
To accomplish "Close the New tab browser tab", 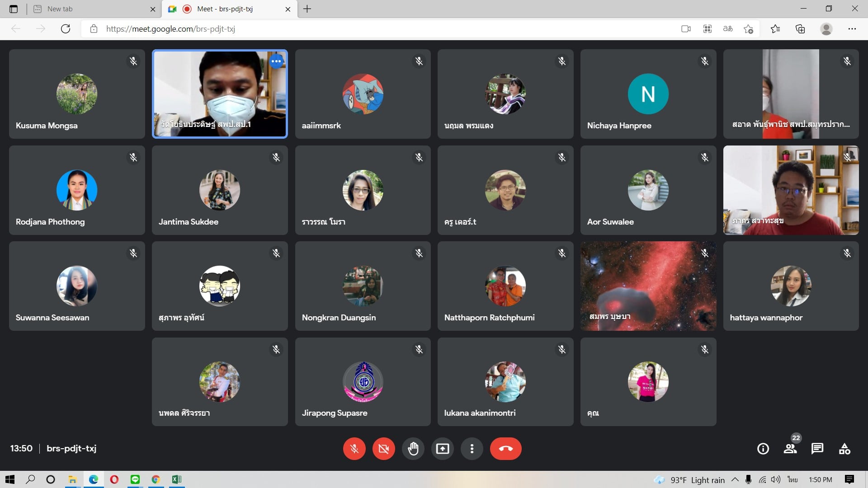I will tap(153, 9).
